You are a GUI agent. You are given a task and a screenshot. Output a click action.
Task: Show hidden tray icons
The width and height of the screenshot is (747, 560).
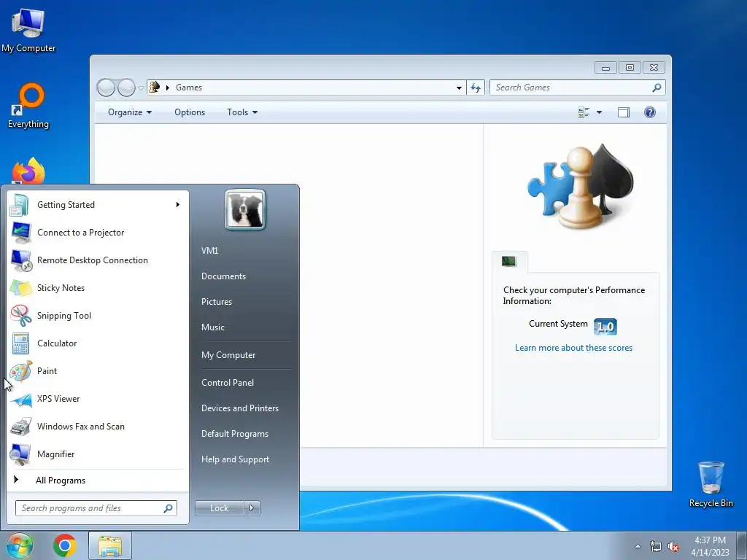click(638, 546)
